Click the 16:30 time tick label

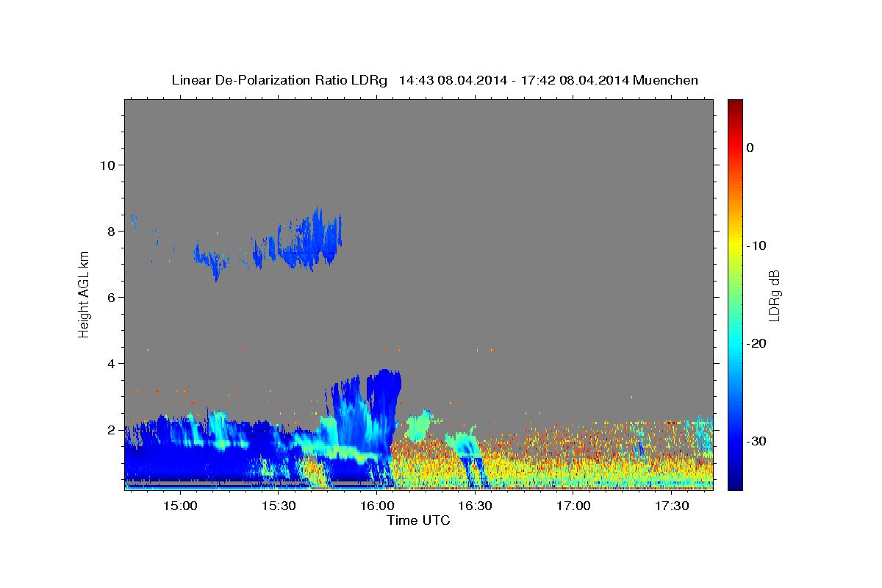(475, 506)
